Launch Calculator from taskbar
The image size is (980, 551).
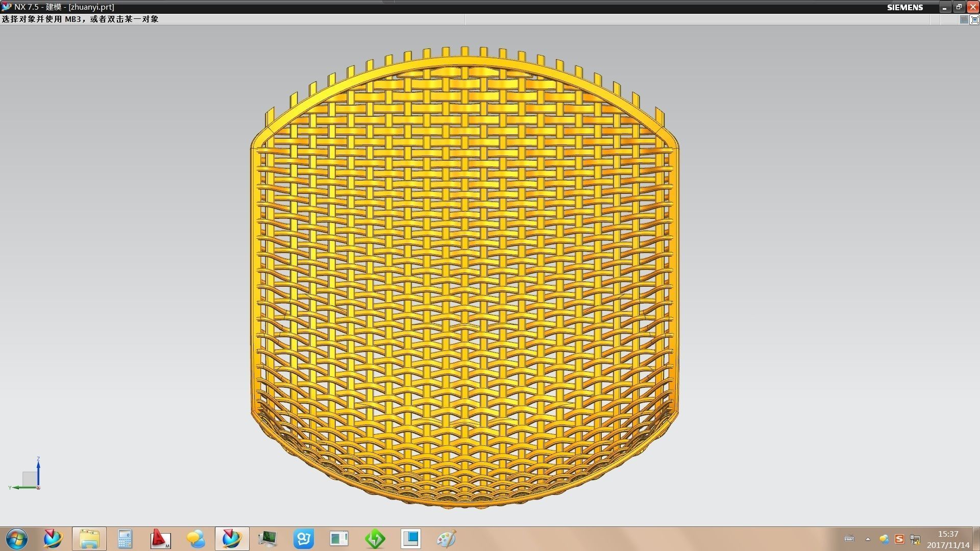[125, 539]
